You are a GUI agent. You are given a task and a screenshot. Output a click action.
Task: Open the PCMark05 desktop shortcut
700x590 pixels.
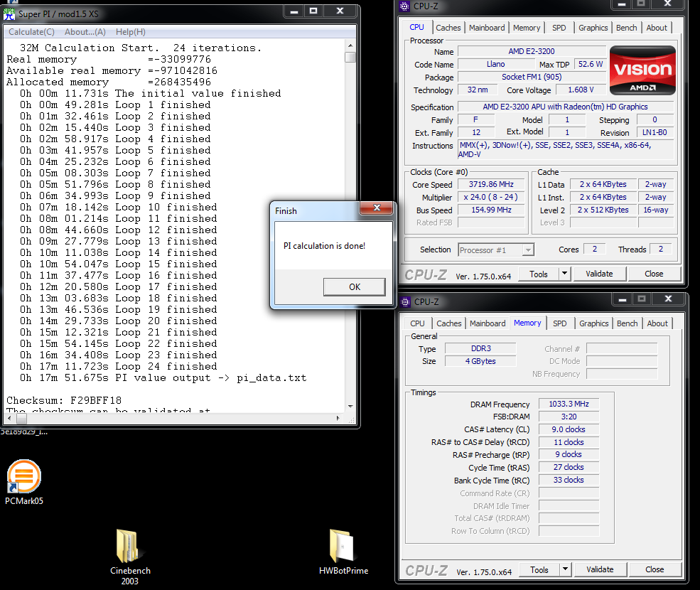coord(24,483)
